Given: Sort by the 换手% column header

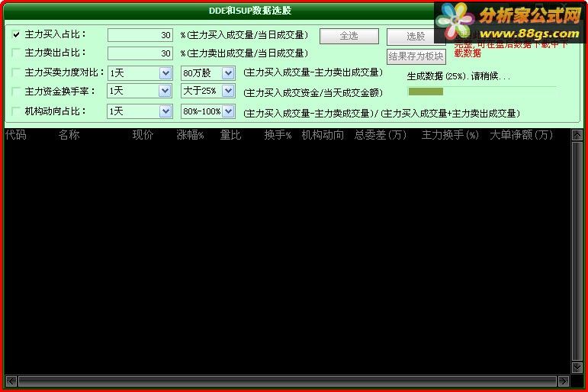Looking at the screenshot, I should pyautogui.click(x=278, y=135).
